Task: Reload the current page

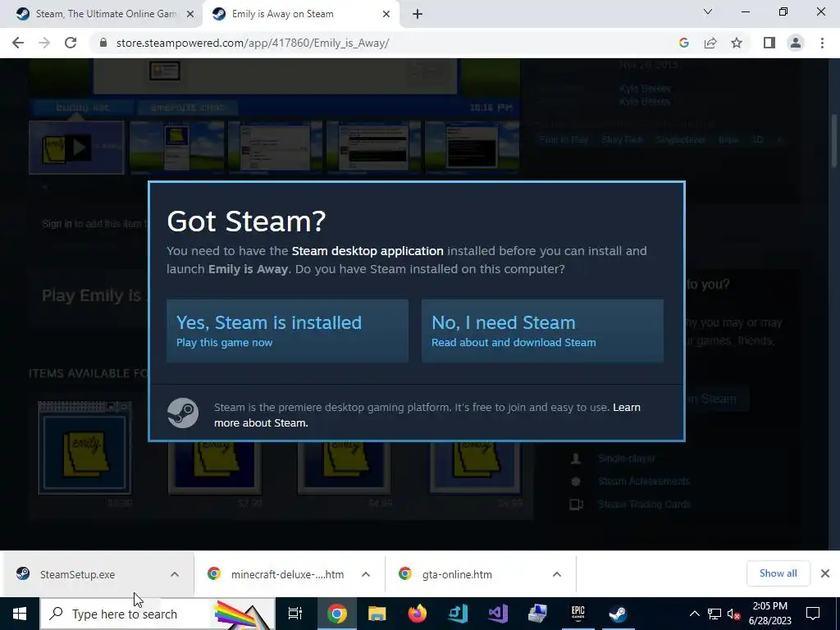Action: 71,43
